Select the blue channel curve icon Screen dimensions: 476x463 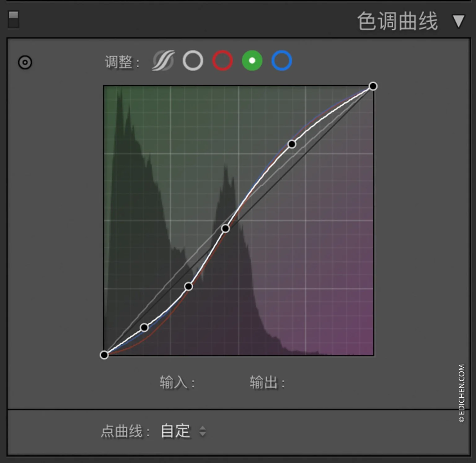pos(282,61)
